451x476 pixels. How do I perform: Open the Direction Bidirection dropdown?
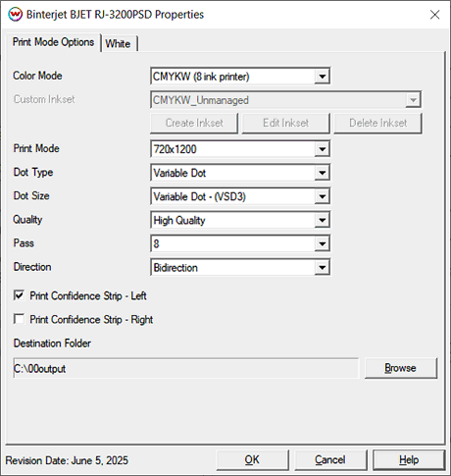(322, 268)
